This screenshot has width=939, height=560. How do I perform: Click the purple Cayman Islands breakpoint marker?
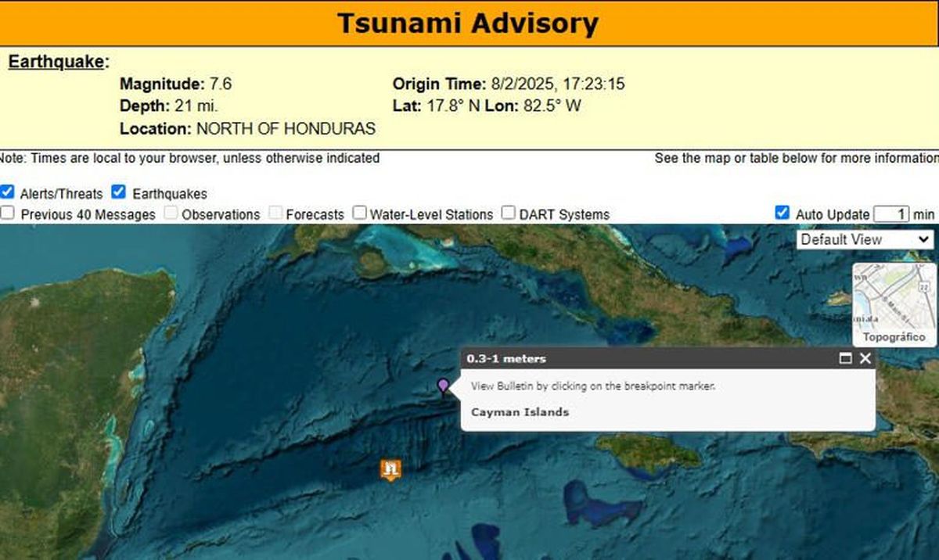click(x=443, y=386)
